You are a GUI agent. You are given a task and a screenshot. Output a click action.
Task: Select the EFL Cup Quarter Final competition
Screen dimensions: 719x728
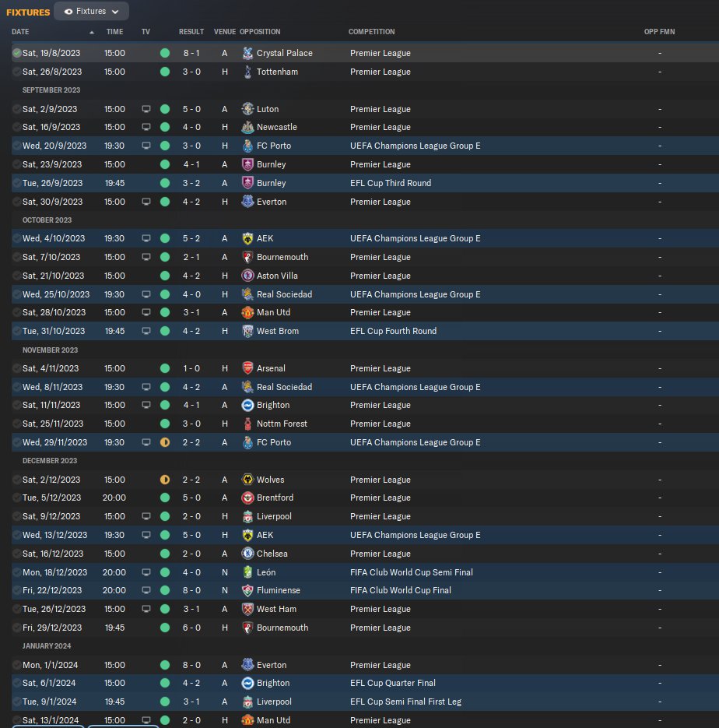tap(392, 683)
